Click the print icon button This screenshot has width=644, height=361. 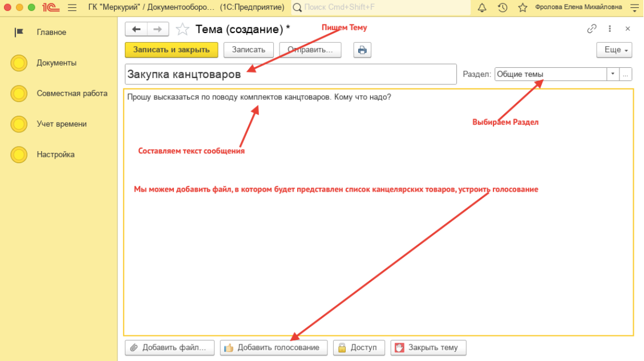click(362, 50)
